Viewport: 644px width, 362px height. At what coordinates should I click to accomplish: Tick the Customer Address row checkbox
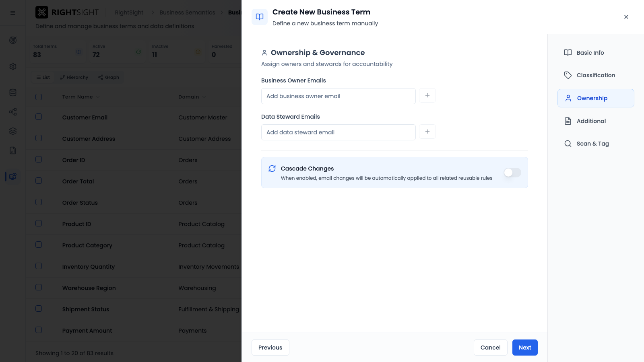(x=39, y=138)
